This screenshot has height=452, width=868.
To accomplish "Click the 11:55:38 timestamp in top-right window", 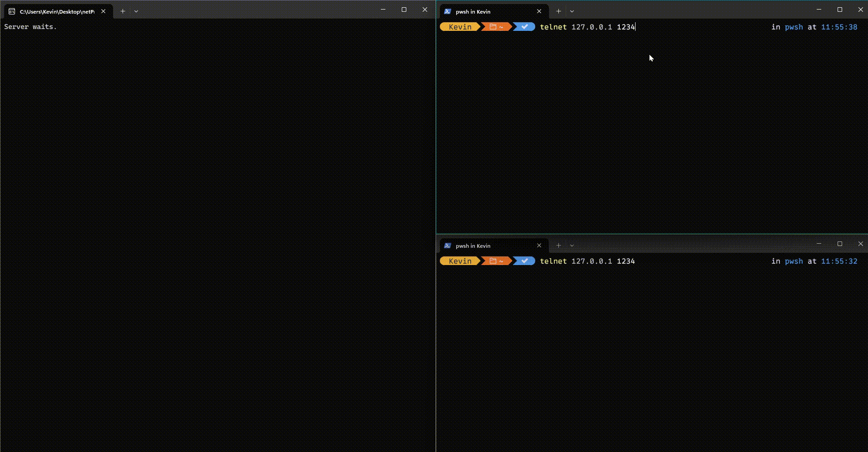I will (839, 27).
